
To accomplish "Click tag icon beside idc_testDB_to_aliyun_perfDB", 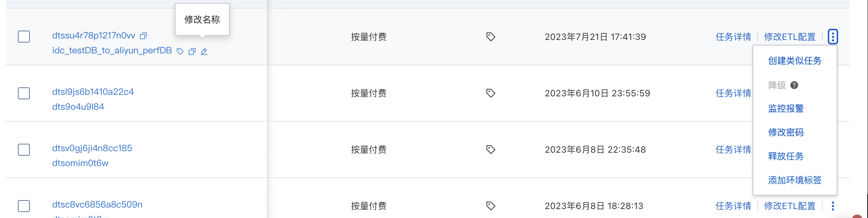I will [x=180, y=52].
